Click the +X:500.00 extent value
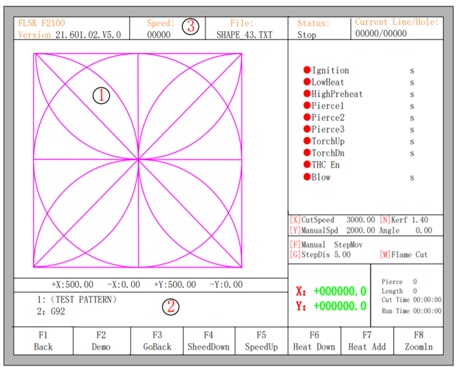The image size is (458, 371). (72, 285)
